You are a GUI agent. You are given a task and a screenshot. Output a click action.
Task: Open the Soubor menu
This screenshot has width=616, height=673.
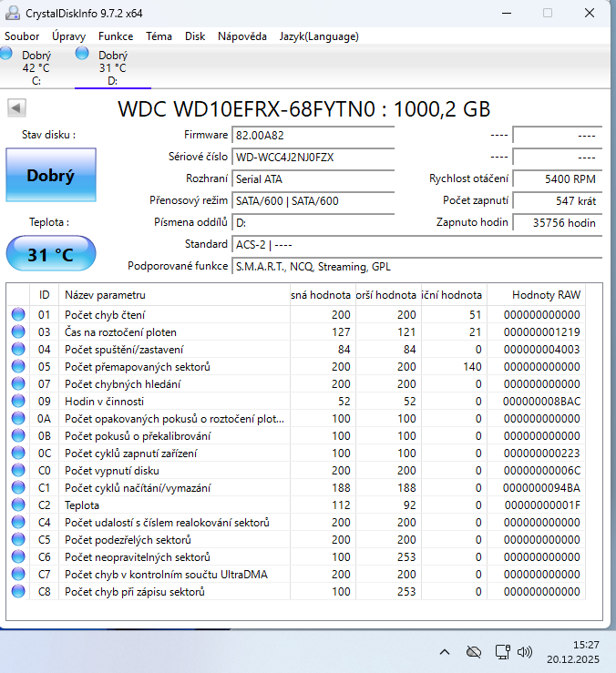point(23,36)
